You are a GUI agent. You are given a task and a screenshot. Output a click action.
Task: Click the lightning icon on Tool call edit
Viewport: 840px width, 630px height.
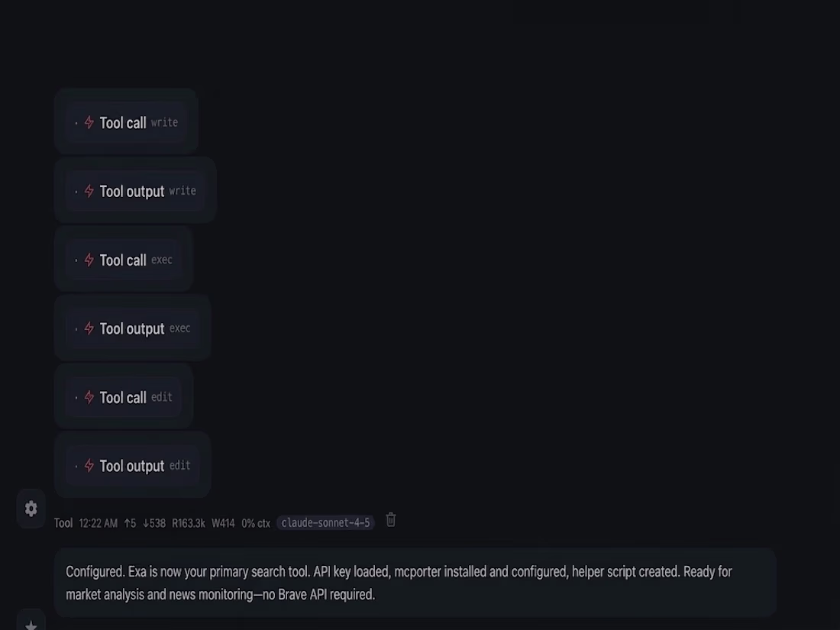click(89, 397)
